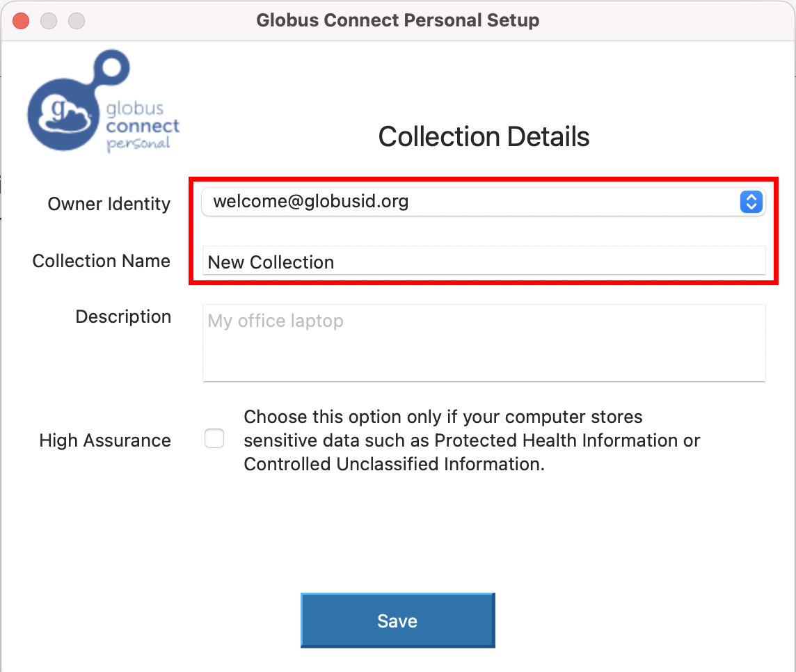796x672 pixels.
Task: Click the Owner Identity label
Action: (x=109, y=204)
